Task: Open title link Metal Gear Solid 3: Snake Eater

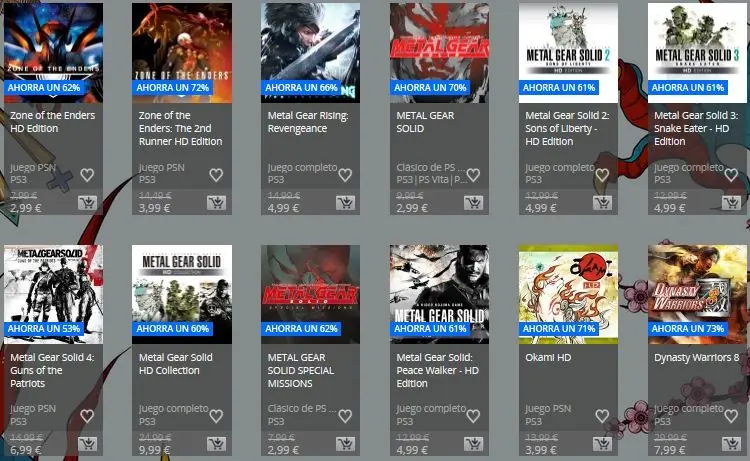Action: tap(696, 128)
